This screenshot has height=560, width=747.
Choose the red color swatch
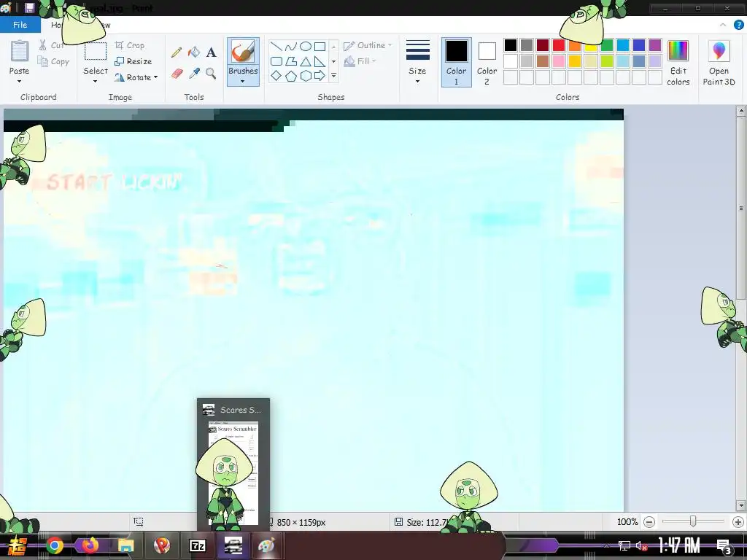click(558, 45)
